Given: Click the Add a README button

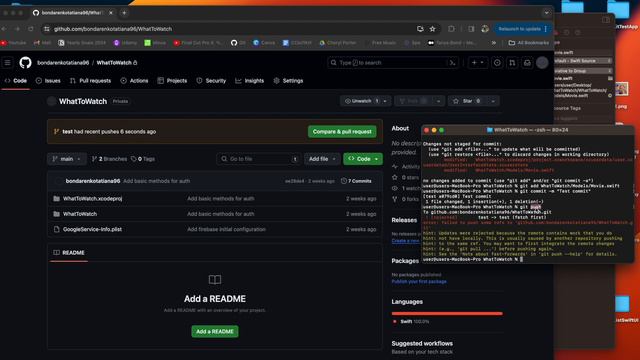Looking at the screenshot, I should tap(215, 331).
